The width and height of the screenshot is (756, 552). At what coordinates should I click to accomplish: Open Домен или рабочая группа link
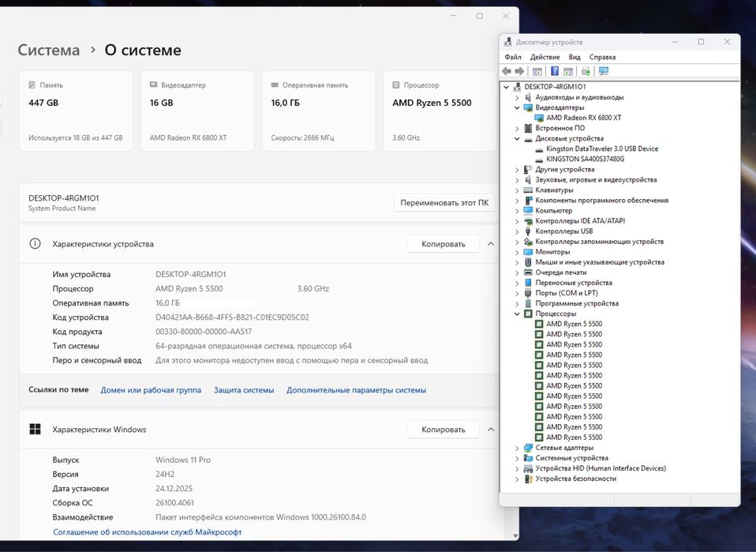[x=151, y=390]
